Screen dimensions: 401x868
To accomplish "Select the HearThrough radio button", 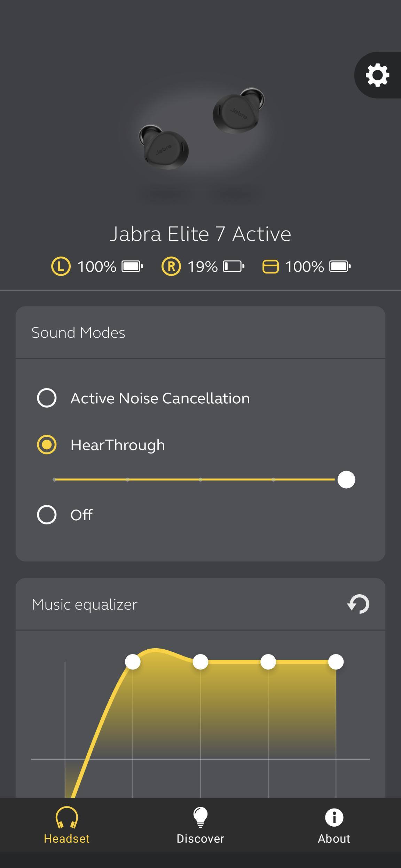I will pyautogui.click(x=47, y=445).
